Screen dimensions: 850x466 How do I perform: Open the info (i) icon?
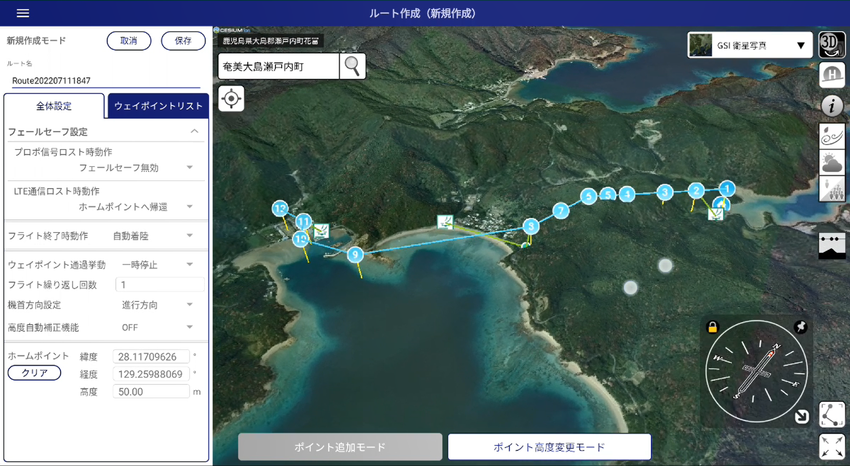coord(832,106)
